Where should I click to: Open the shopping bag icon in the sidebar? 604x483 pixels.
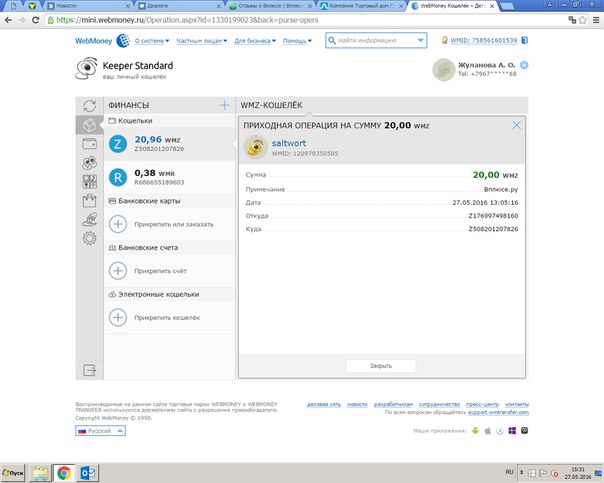click(x=89, y=201)
